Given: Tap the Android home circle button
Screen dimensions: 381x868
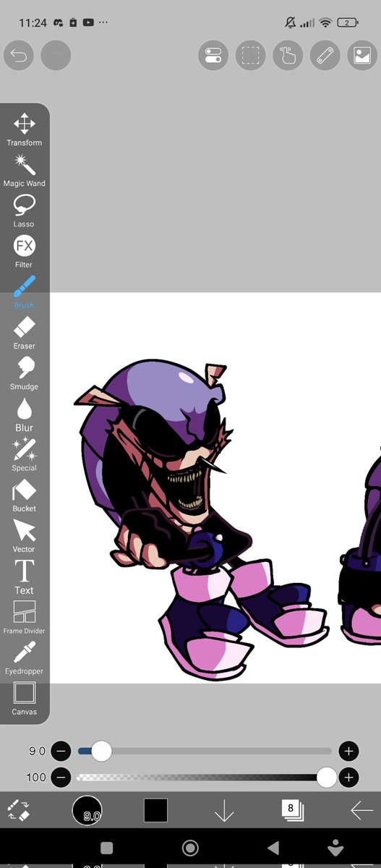Looking at the screenshot, I should (190, 848).
